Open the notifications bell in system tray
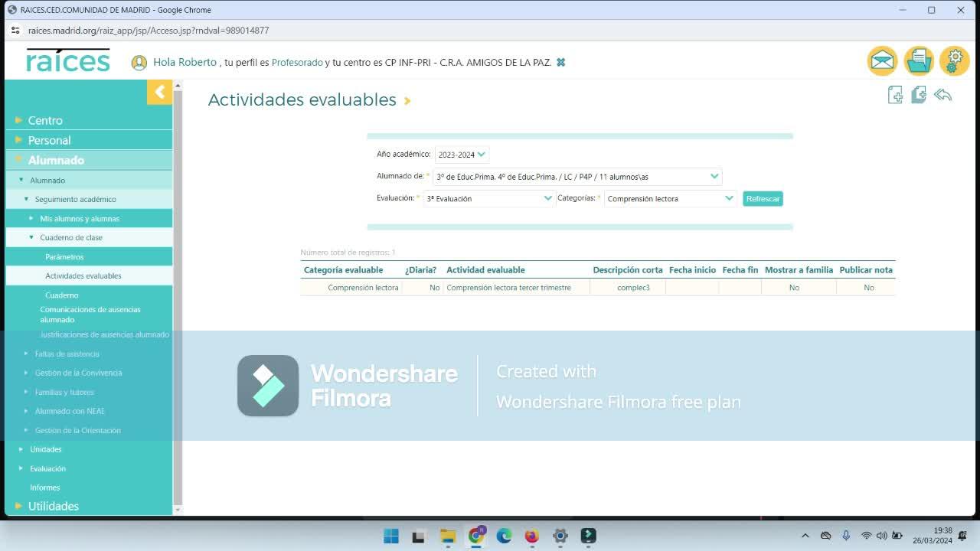Screen dimensions: 980x551 [x=962, y=536]
